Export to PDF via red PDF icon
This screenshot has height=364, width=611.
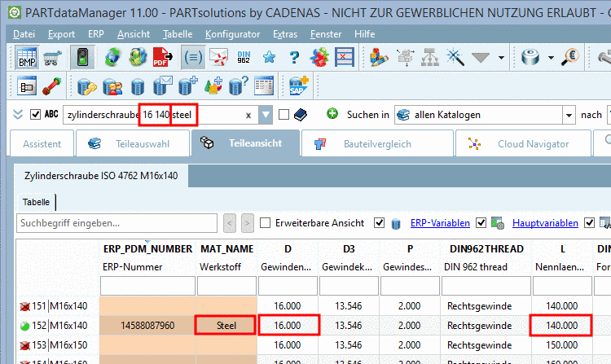click(x=162, y=58)
